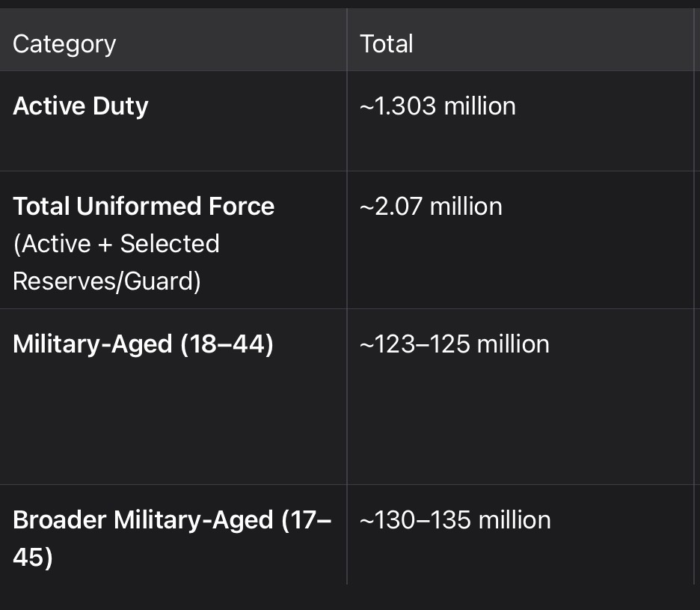Click the word Duty in the first row
Image resolution: width=700 pixels, height=610 pixels.
tap(120, 107)
